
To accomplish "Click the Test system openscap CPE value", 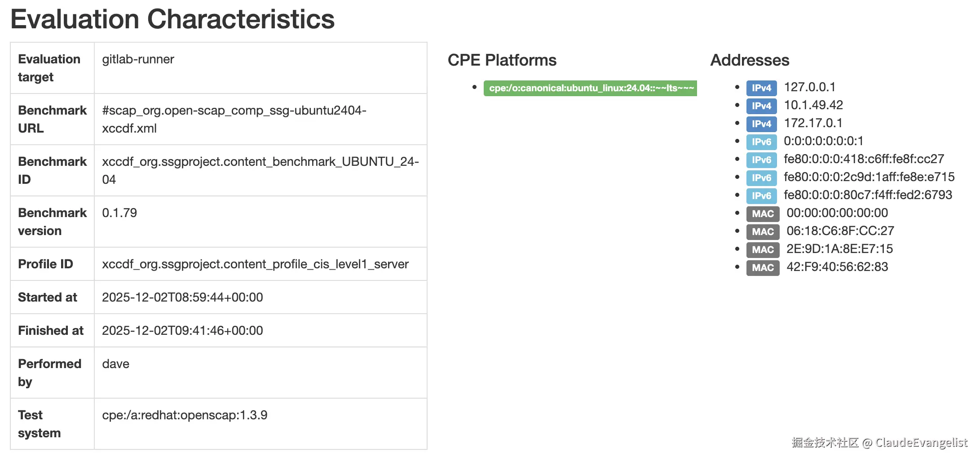I will pos(185,415).
